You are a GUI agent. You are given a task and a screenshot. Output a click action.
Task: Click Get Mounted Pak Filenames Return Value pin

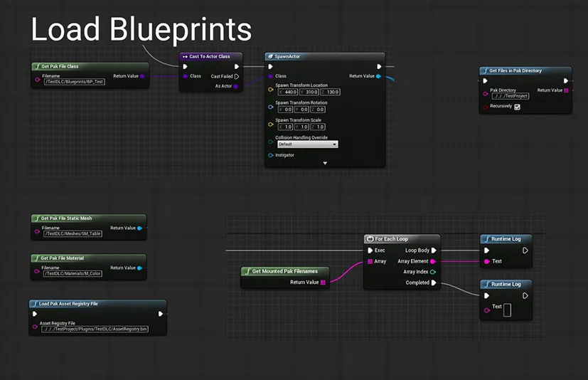(323, 283)
